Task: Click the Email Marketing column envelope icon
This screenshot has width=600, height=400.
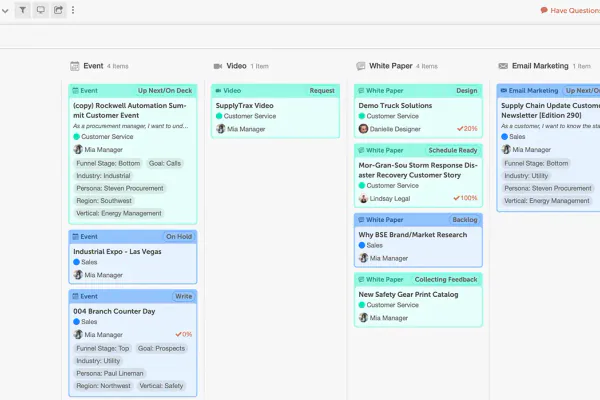Action: point(503,66)
